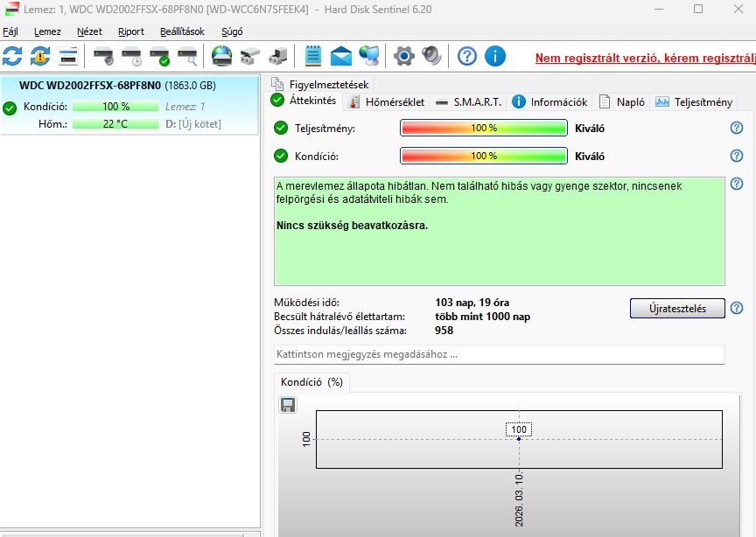756x537 pixels.
Task: Click the disk with magnifying glass icon
Action: [x=187, y=56]
